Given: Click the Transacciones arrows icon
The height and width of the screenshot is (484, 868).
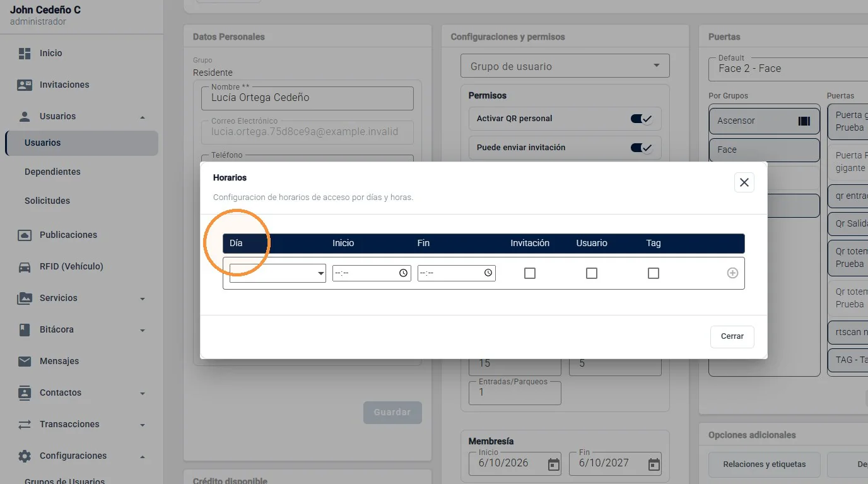Looking at the screenshot, I should [25, 424].
